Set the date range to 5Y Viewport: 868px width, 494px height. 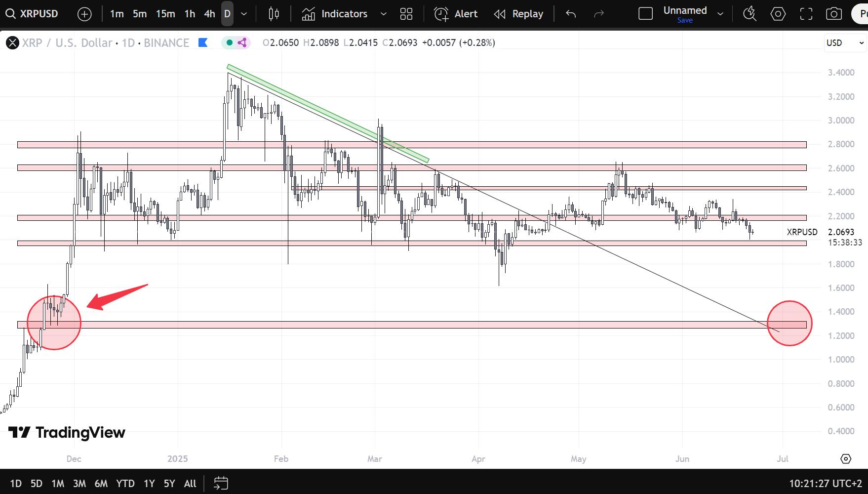pyautogui.click(x=169, y=483)
